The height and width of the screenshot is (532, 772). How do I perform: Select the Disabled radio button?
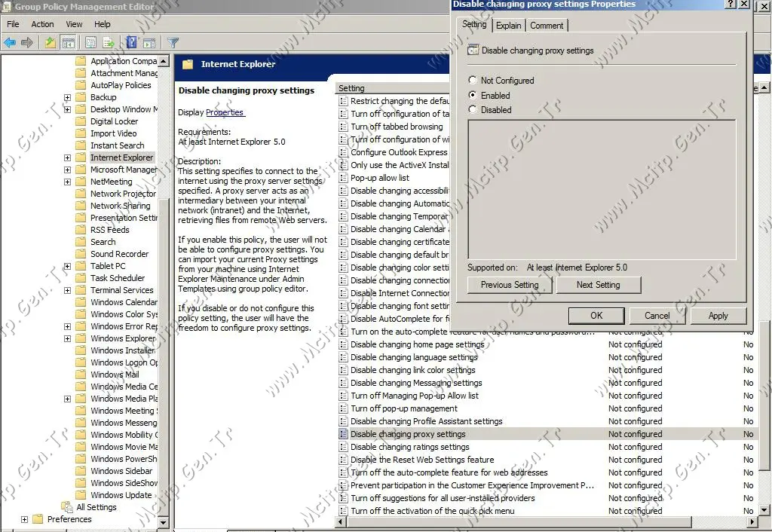(473, 109)
